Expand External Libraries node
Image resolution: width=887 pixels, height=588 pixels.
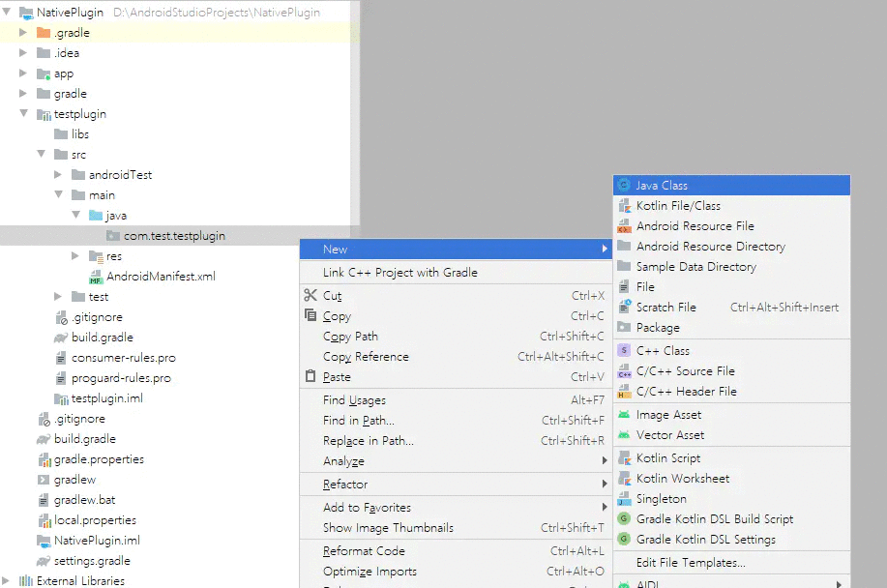click(7, 581)
